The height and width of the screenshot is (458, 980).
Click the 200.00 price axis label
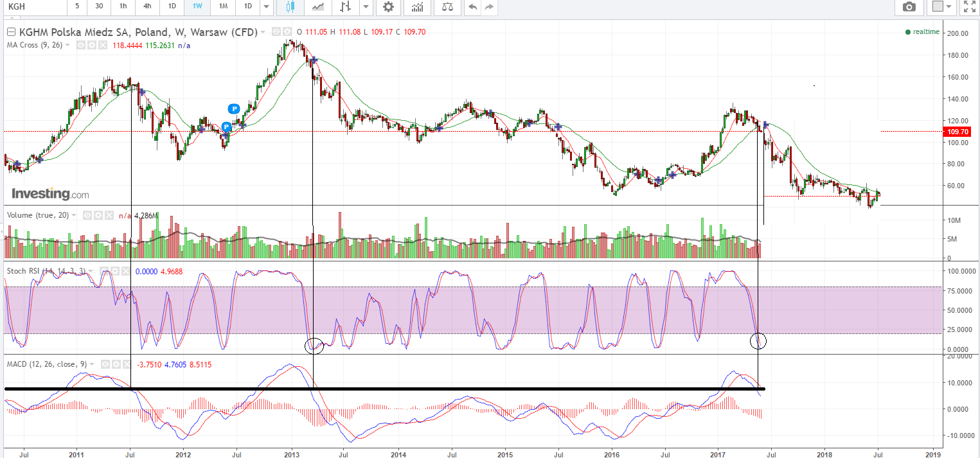click(x=958, y=33)
